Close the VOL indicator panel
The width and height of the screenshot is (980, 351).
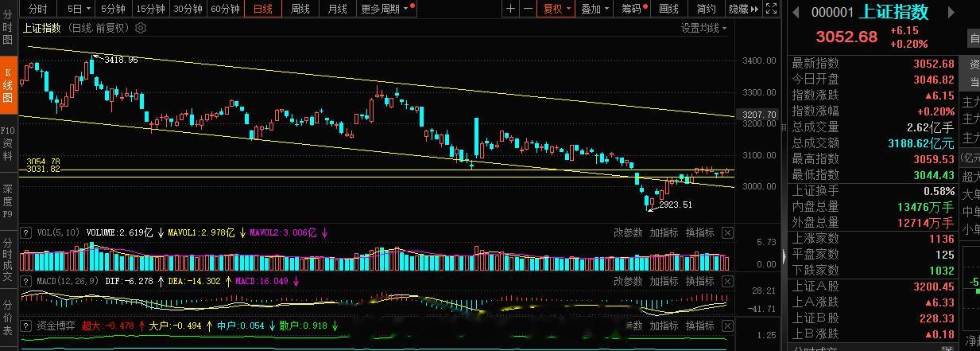point(728,233)
